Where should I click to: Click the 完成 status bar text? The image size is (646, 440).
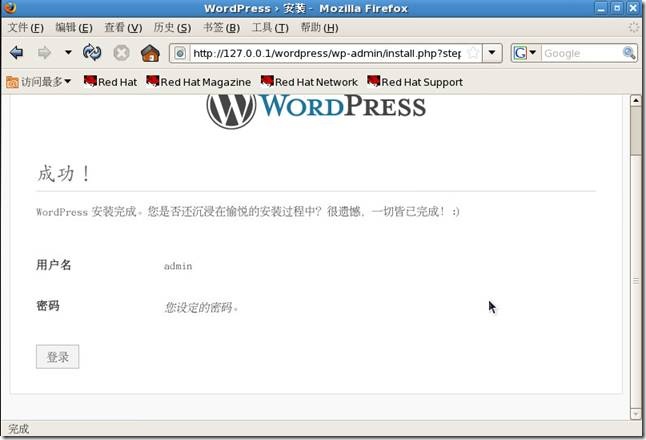click(x=19, y=429)
